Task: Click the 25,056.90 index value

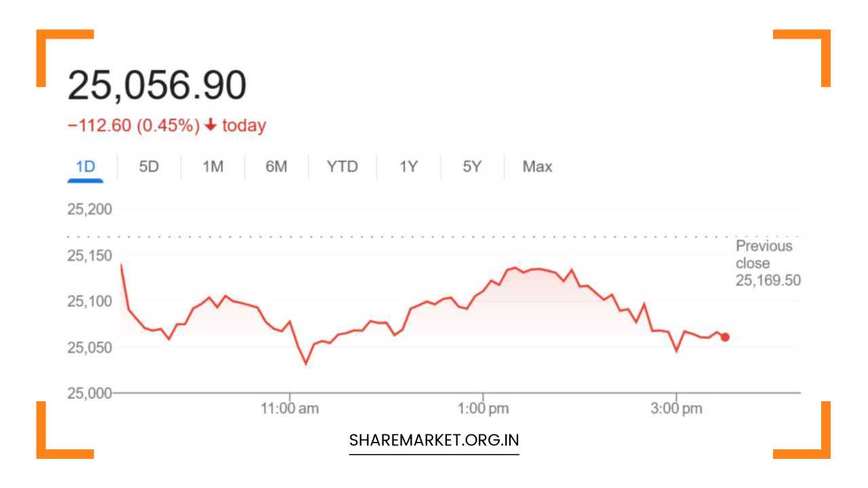Action: [x=157, y=86]
